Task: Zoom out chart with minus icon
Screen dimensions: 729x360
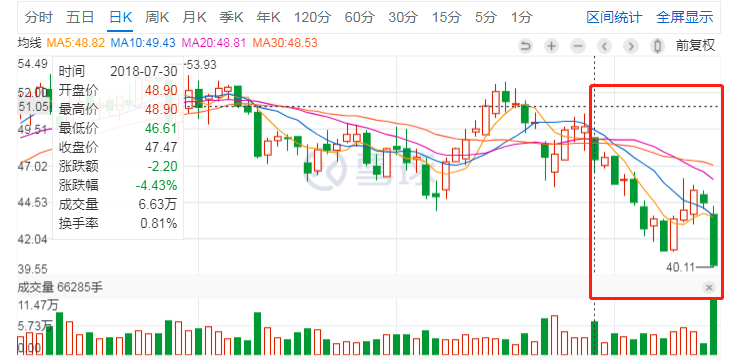Action: [578, 46]
